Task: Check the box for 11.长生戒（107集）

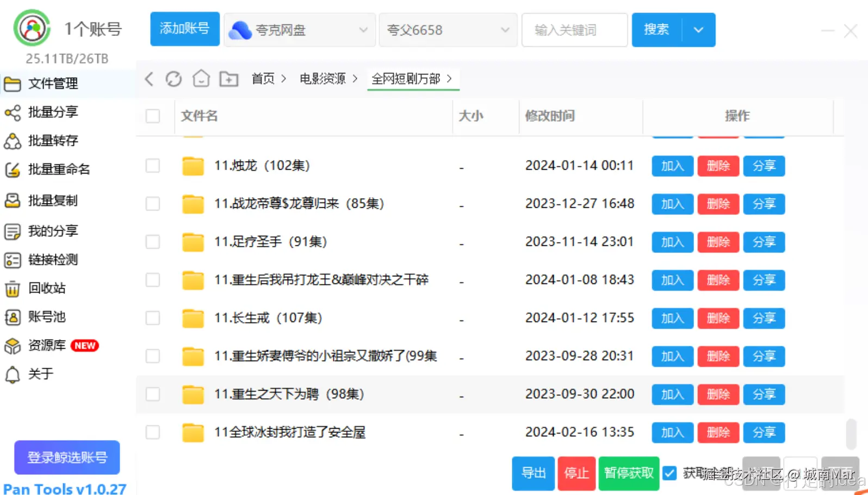Action: coord(153,318)
